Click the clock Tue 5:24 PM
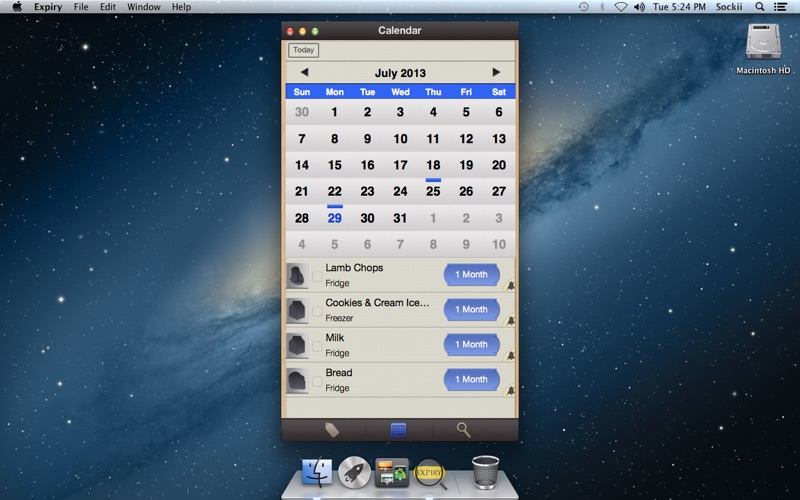This screenshot has height=500, width=800. pyautogui.click(x=679, y=7)
